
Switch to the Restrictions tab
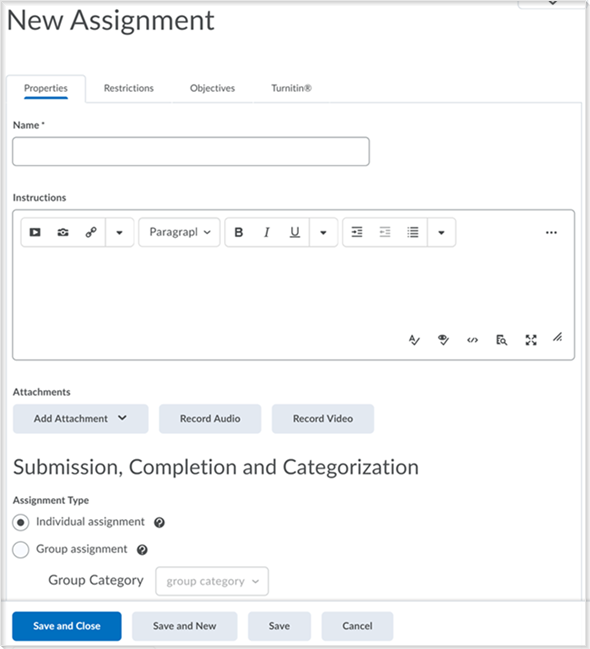(129, 88)
